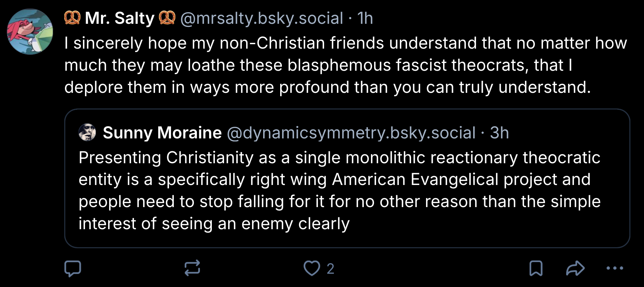Screen dimensions: 644x287
Task: Click the pretzel emoji after Mr. Salty
Action: [x=167, y=18]
